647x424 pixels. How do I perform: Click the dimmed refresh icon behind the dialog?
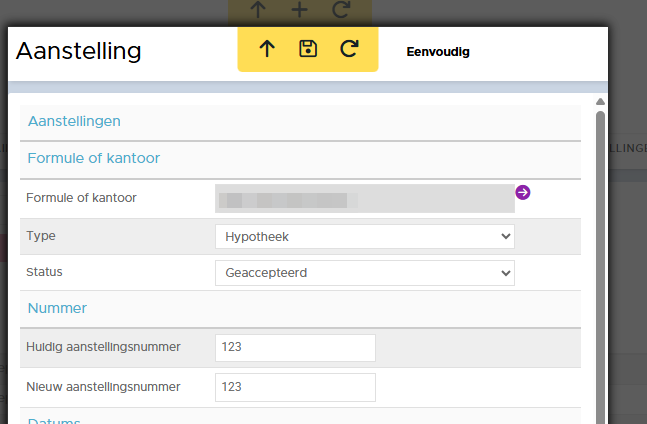341,11
